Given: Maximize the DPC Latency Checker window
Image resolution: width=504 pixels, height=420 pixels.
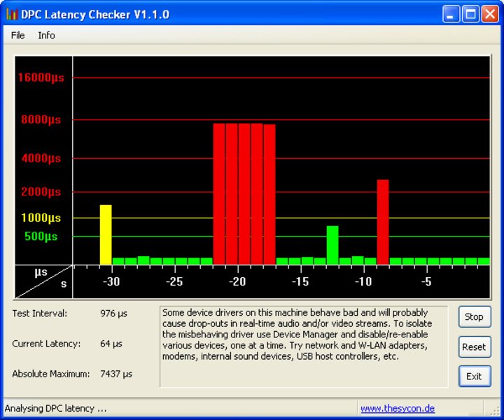Looking at the screenshot, I should 470,14.
